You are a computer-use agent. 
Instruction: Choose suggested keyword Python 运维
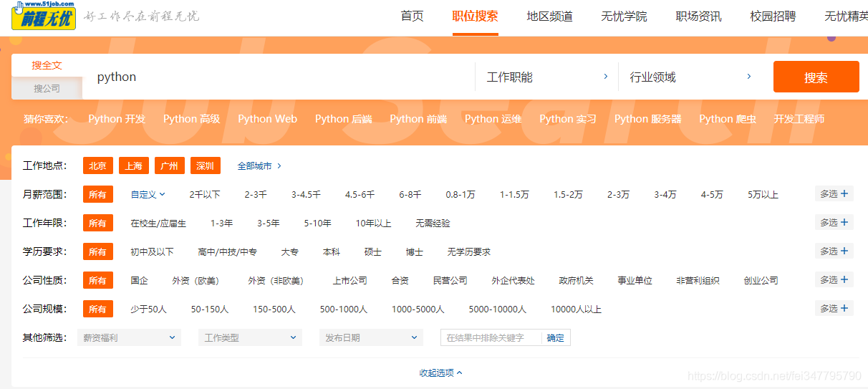[x=493, y=119]
